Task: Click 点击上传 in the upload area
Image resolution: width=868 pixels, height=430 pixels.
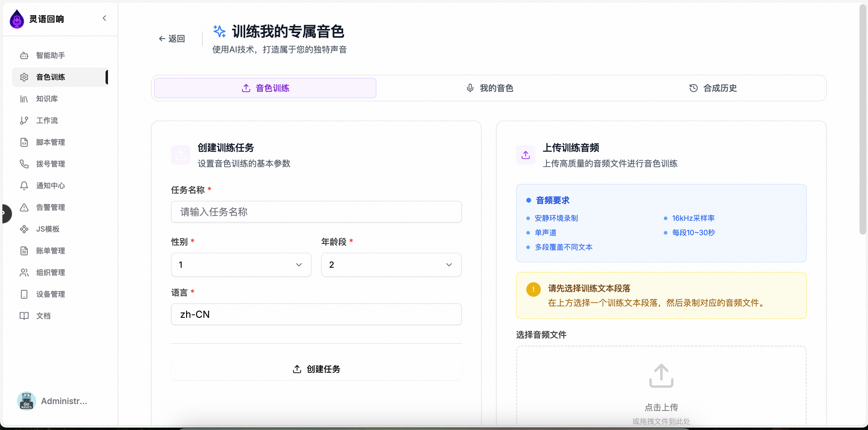Action: click(x=661, y=407)
